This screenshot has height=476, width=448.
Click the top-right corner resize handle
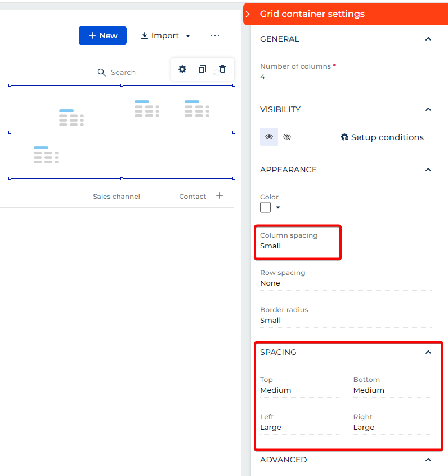pos(234,85)
